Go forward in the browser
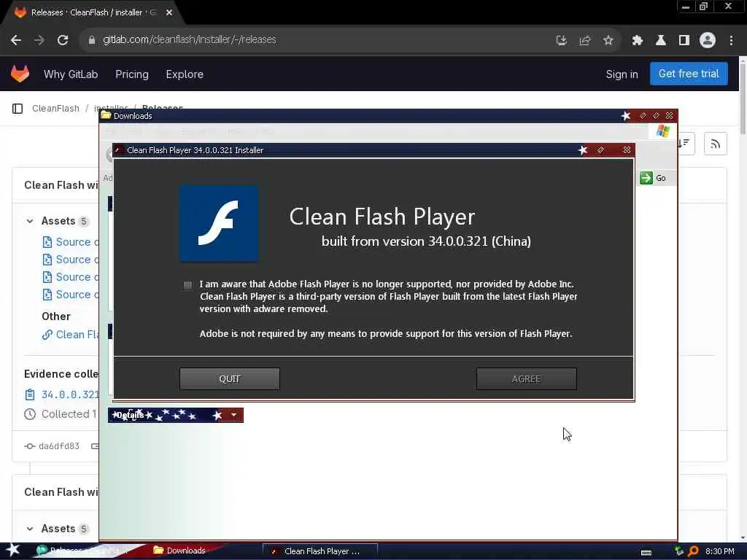The image size is (747, 560). [x=39, y=40]
